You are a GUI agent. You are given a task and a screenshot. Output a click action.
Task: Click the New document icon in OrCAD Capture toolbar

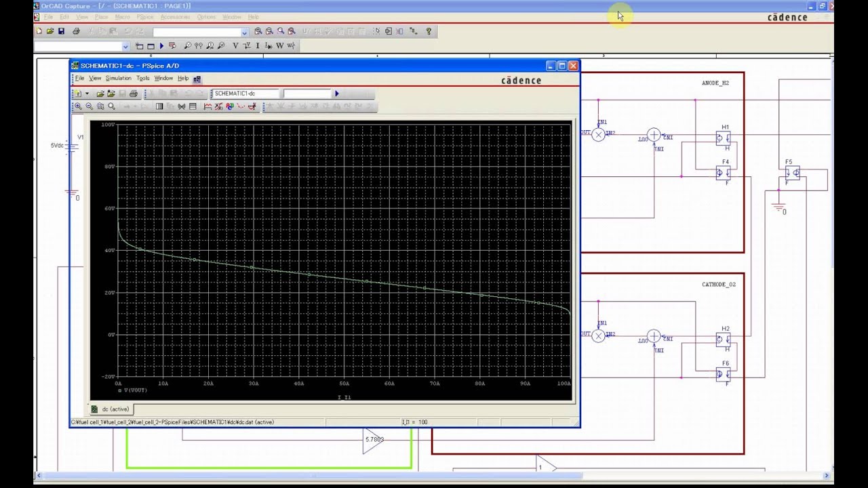click(39, 31)
